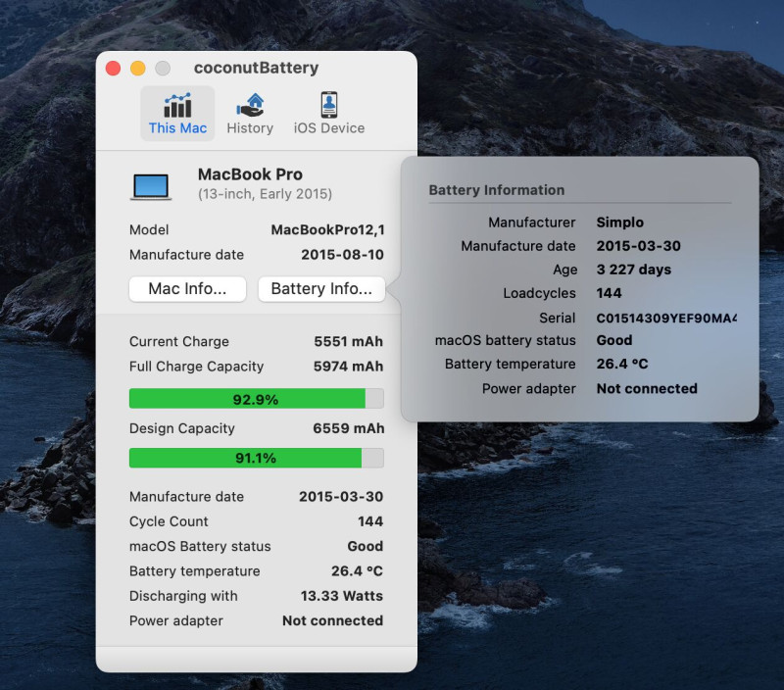Select the 3 227 days age value
This screenshot has width=784, height=690.
(x=633, y=270)
